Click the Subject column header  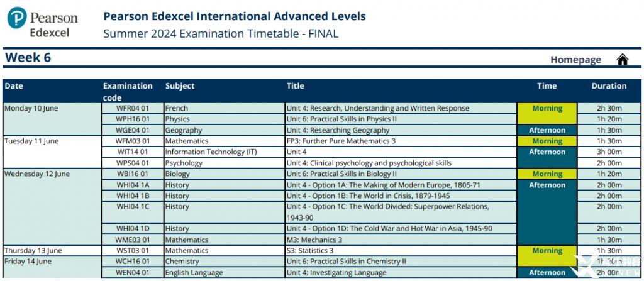180,86
